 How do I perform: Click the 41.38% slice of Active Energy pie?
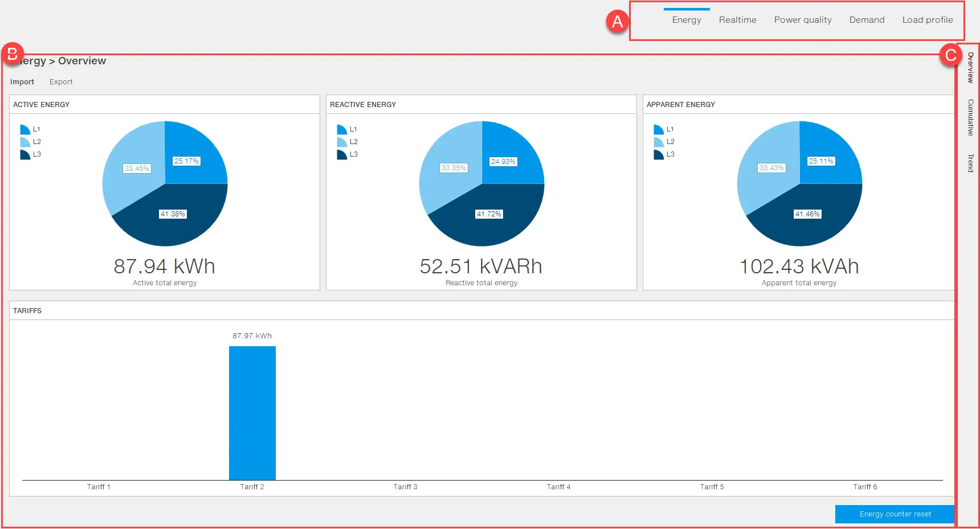pos(171,225)
